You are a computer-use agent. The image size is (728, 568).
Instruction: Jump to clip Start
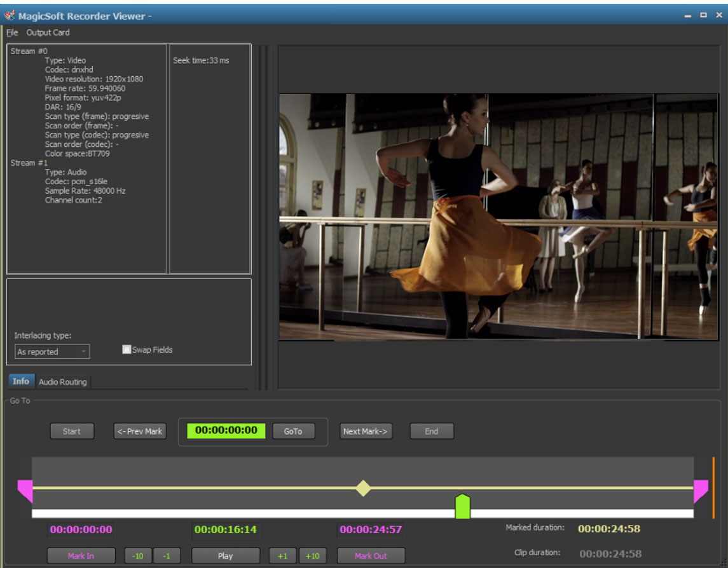click(72, 431)
